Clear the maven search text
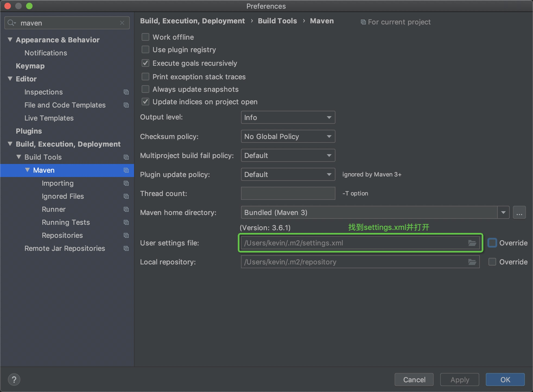Viewport: 533px width, 392px height. coord(122,23)
